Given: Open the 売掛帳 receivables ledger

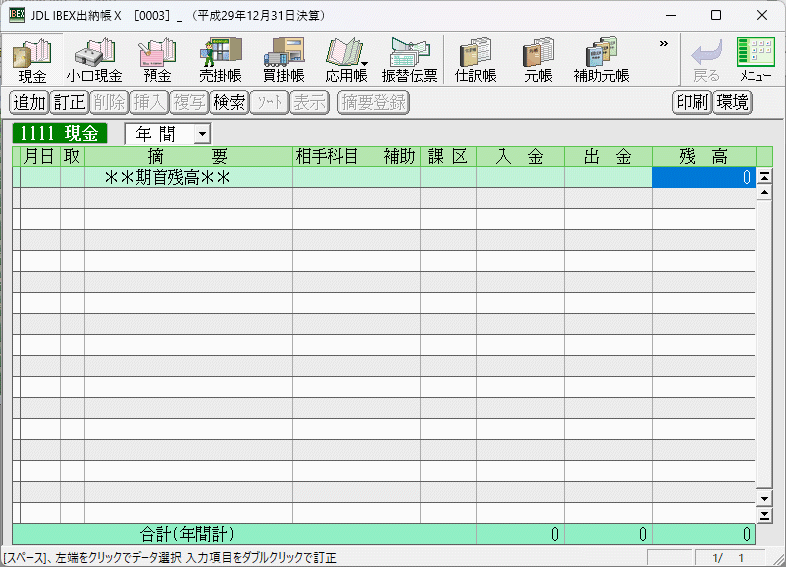Looking at the screenshot, I should [221, 60].
